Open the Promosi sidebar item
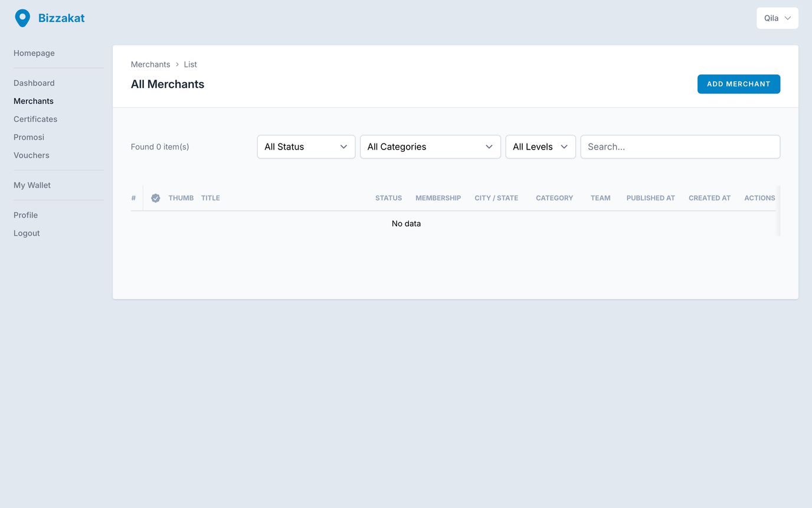812x508 pixels. click(29, 137)
